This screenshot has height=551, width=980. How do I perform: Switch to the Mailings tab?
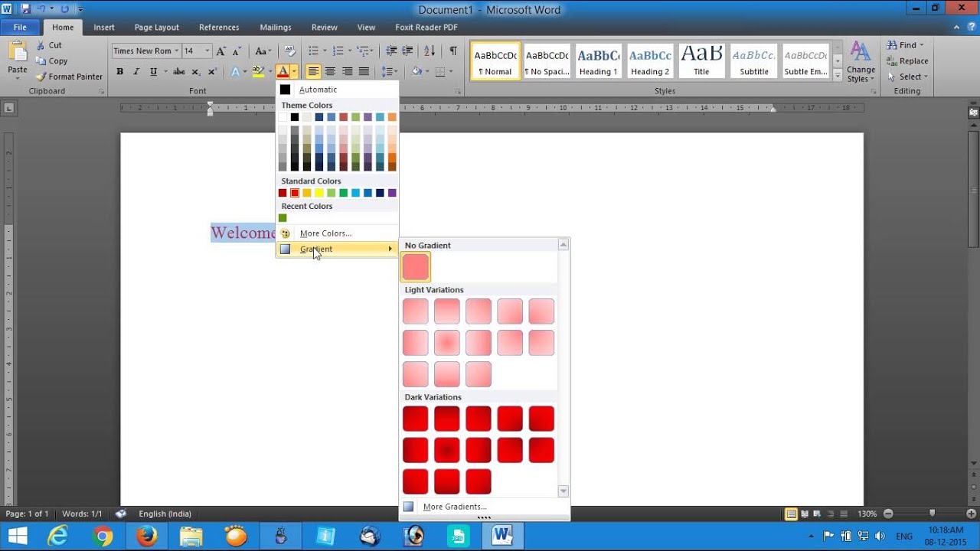[x=276, y=28]
